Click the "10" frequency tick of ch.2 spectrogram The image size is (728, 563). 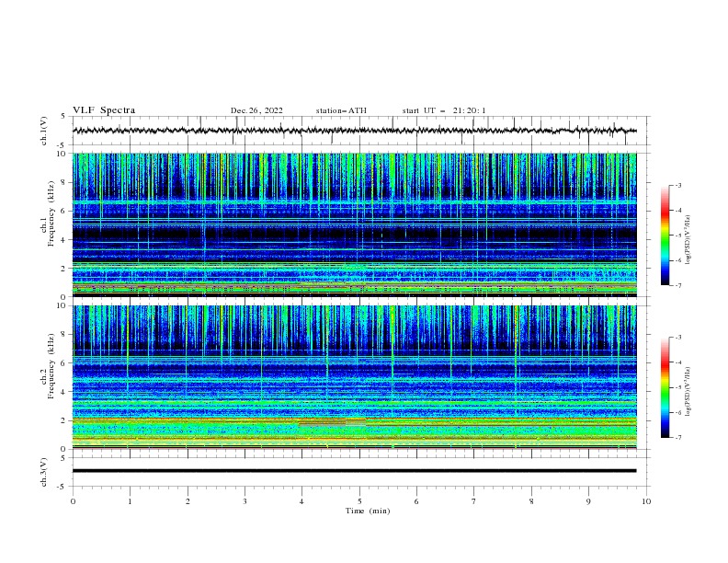62,305
